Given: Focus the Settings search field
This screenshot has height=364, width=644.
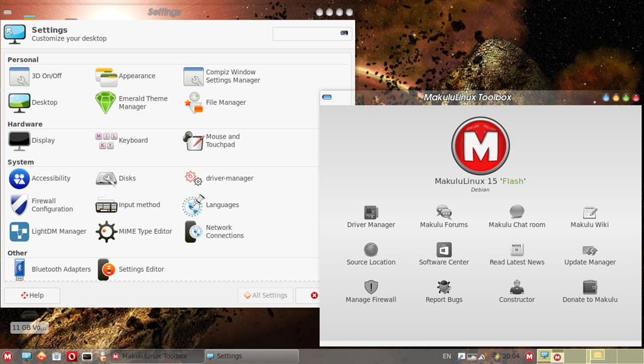Looking at the screenshot, I should [x=312, y=33].
